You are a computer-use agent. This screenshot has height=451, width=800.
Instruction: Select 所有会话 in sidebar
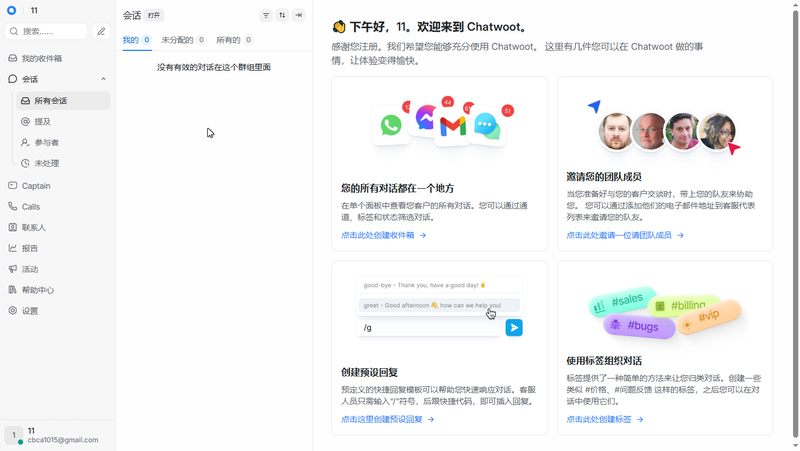(x=63, y=101)
